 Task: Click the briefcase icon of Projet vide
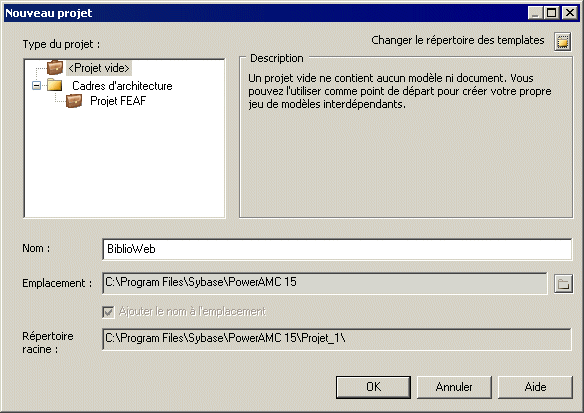click(x=55, y=67)
